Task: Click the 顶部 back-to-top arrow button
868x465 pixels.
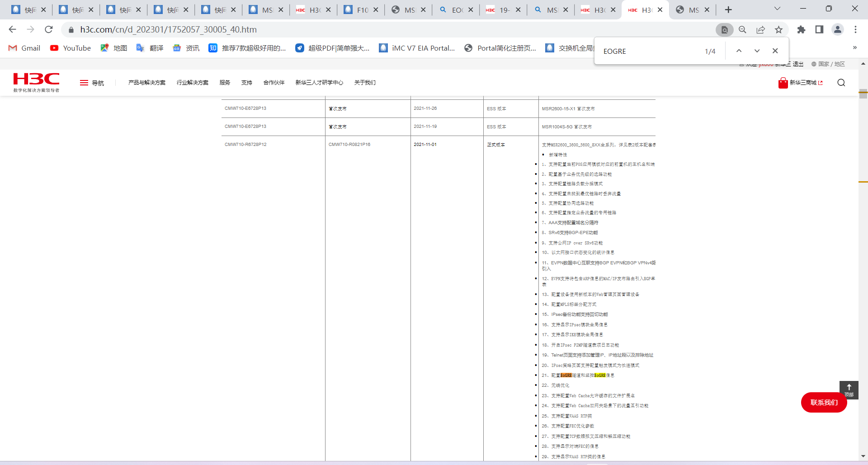Action: (849, 390)
